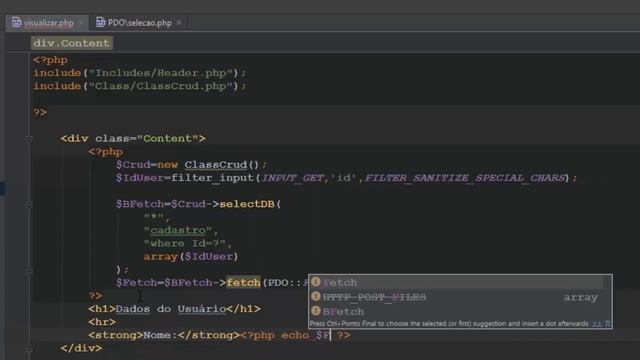Screen dimensions: 640x360
Task: Click the pi icon in completion popup hint
Action: [x=608, y=324]
